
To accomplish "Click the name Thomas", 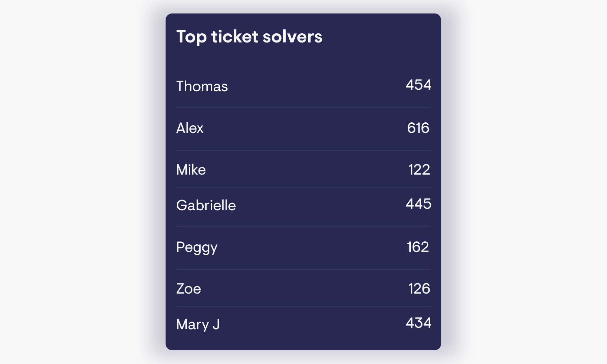I will 202,86.
